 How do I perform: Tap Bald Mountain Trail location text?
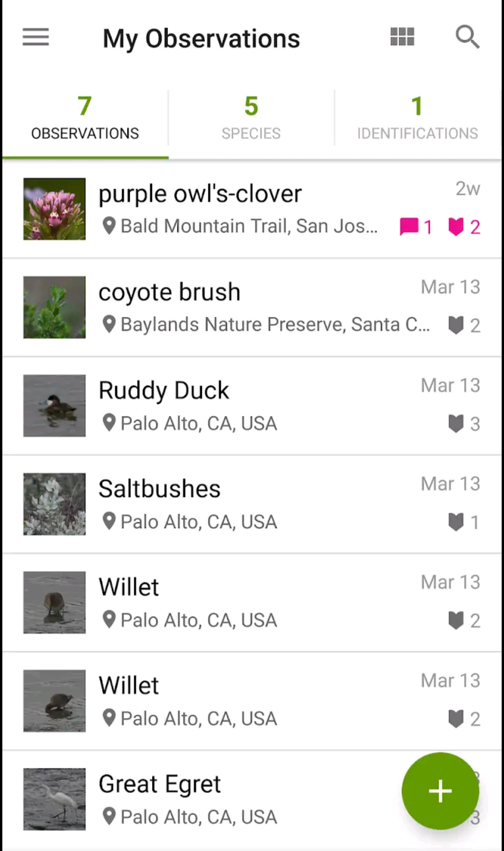pyautogui.click(x=249, y=226)
